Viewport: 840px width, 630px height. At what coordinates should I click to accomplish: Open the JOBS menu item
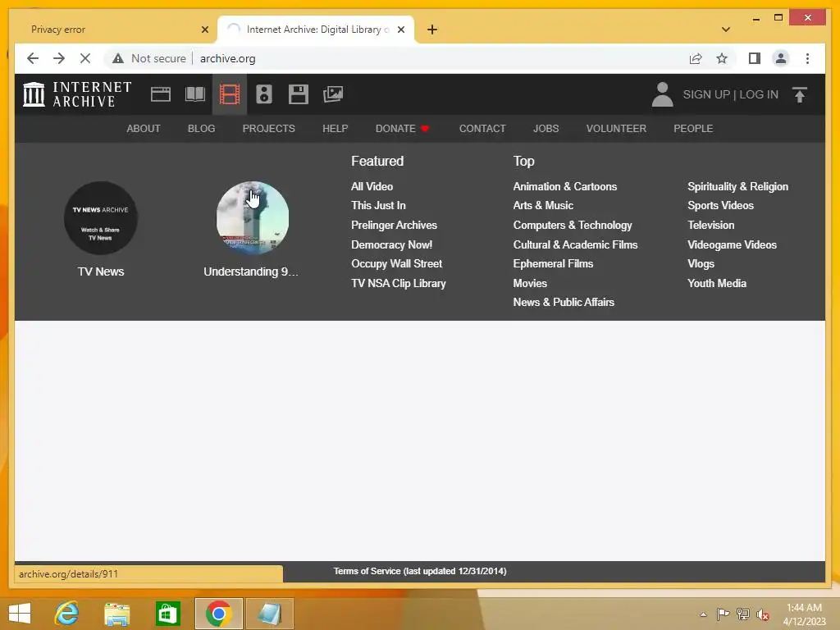tap(546, 129)
